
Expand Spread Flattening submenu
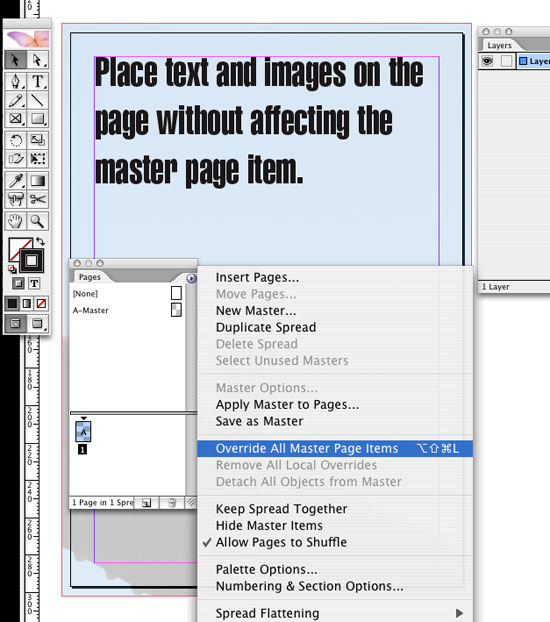(335, 613)
